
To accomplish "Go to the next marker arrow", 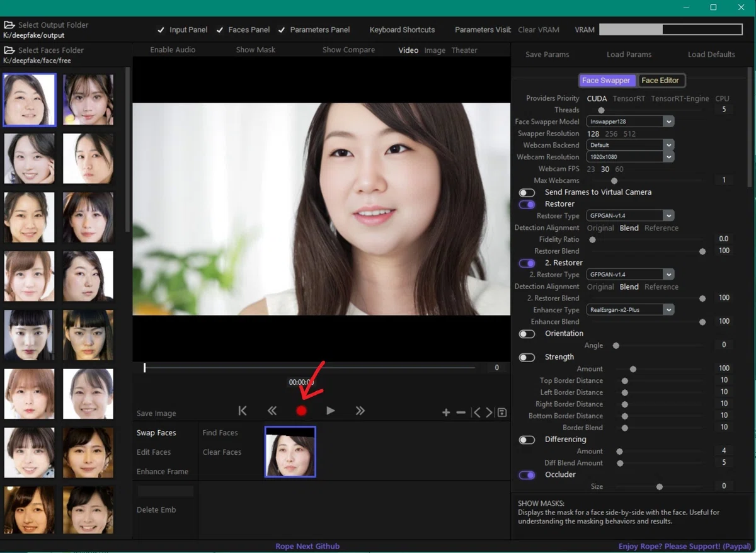I will pyautogui.click(x=490, y=413).
